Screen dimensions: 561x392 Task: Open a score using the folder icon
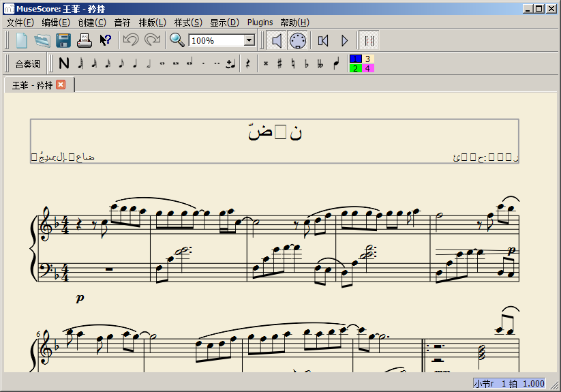[x=42, y=40]
